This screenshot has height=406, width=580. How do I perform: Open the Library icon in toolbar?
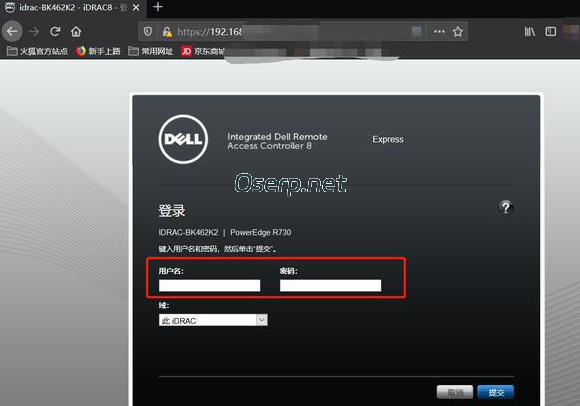pyautogui.click(x=530, y=32)
